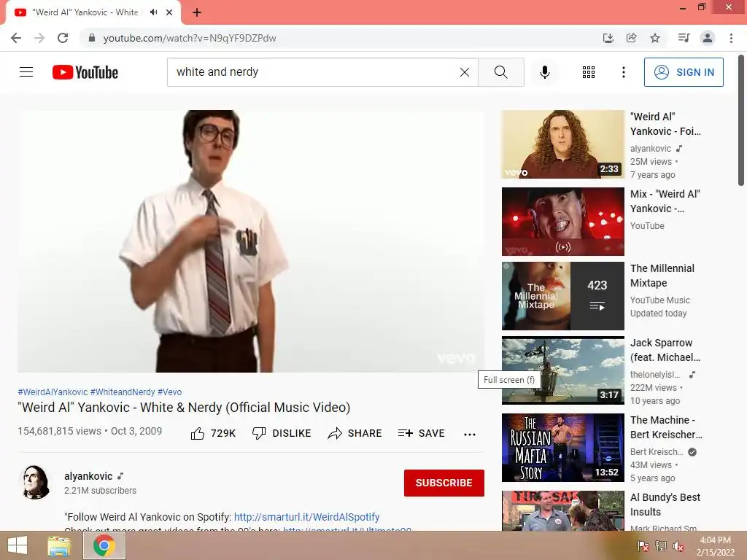SAVE video to a playlist
This screenshot has width=747, height=560.
coord(421,433)
